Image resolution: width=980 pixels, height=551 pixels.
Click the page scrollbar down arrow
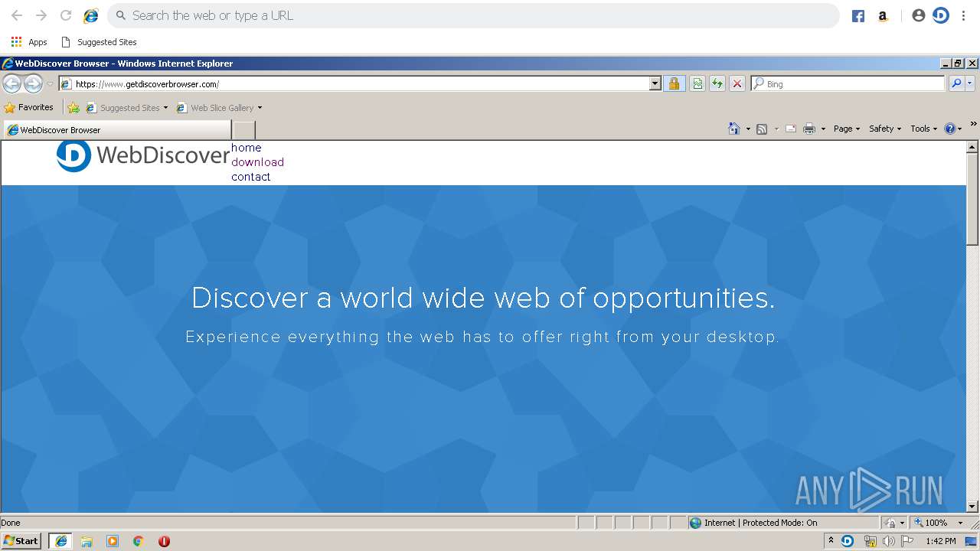[x=972, y=507]
